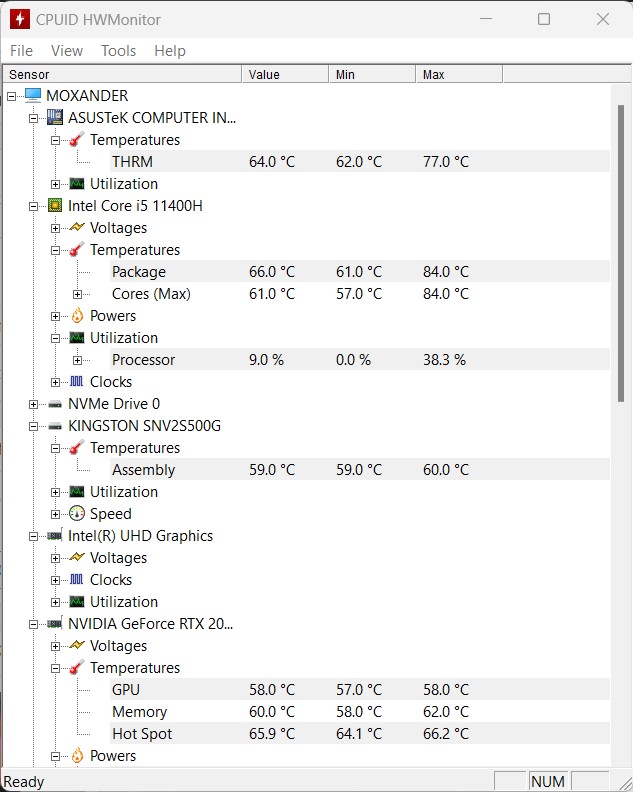Click the Ready status bar text
This screenshot has width=633, height=792.
[24, 782]
